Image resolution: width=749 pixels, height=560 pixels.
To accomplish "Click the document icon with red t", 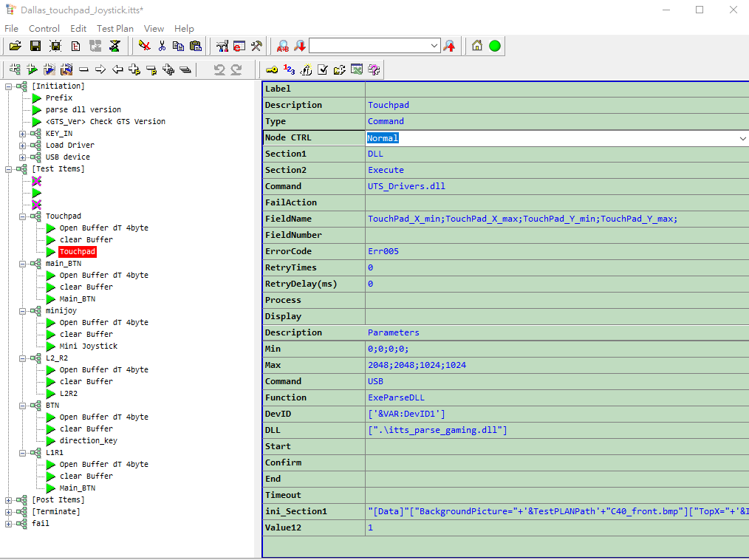I will pyautogui.click(x=75, y=46).
